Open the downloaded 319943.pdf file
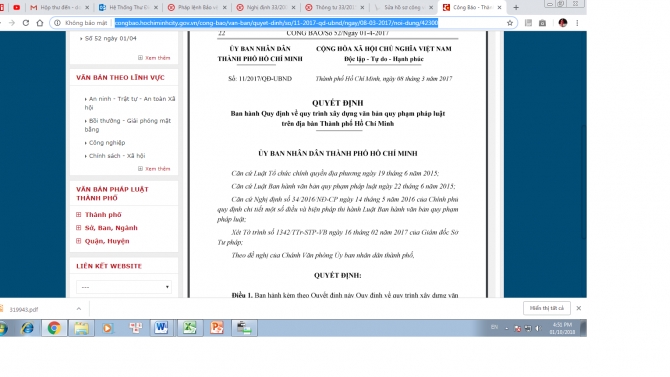 (24, 309)
